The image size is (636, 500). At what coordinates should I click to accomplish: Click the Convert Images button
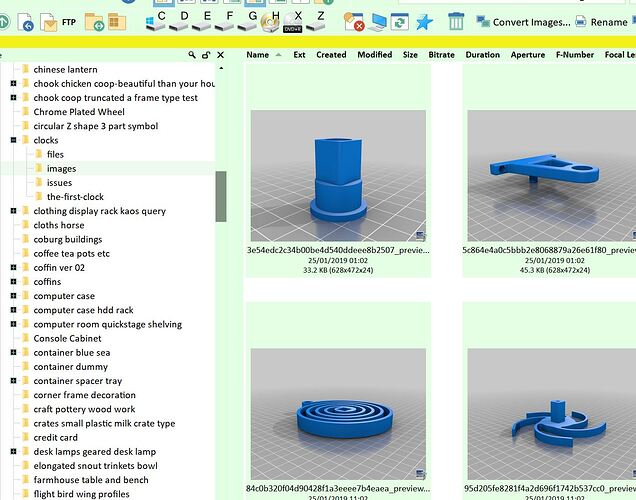point(523,22)
